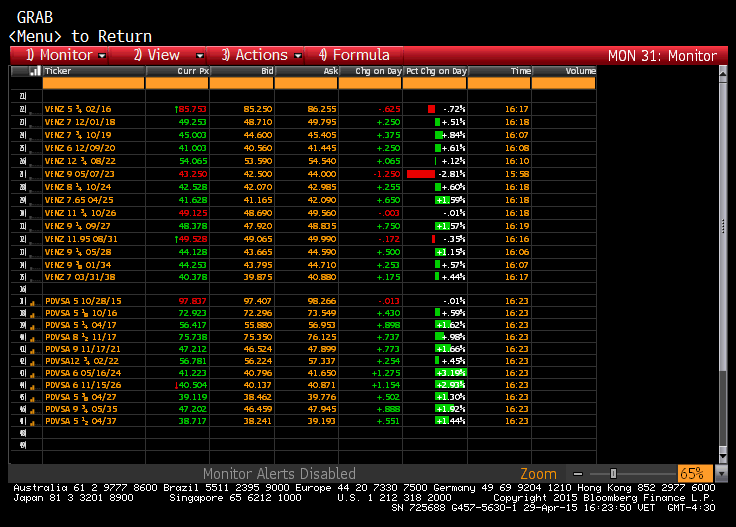Click the orange filter field under Ticker
Viewport: 736px width, 527px height.
click(x=93, y=84)
